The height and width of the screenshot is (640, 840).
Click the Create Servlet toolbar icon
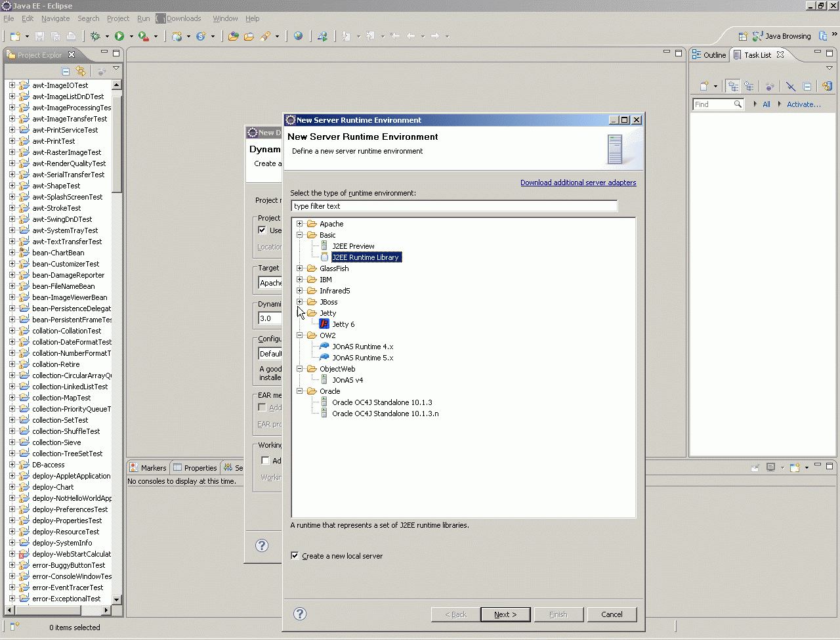pos(201,36)
